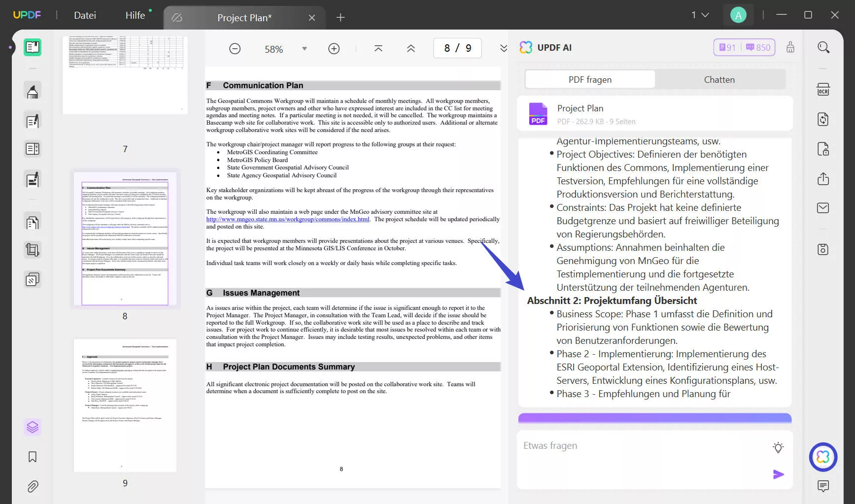Toggle the purple layers panel icon
Image resolution: width=855 pixels, height=504 pixels.
pos(33,427)
